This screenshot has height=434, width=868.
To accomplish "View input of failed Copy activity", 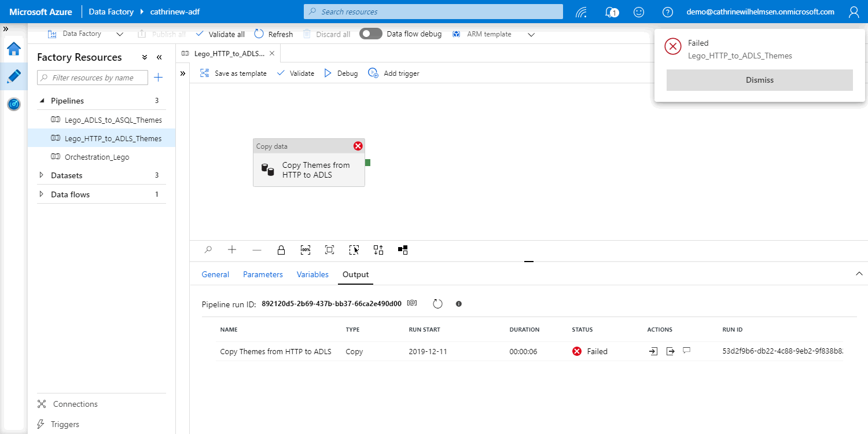I will click(653, 351).
